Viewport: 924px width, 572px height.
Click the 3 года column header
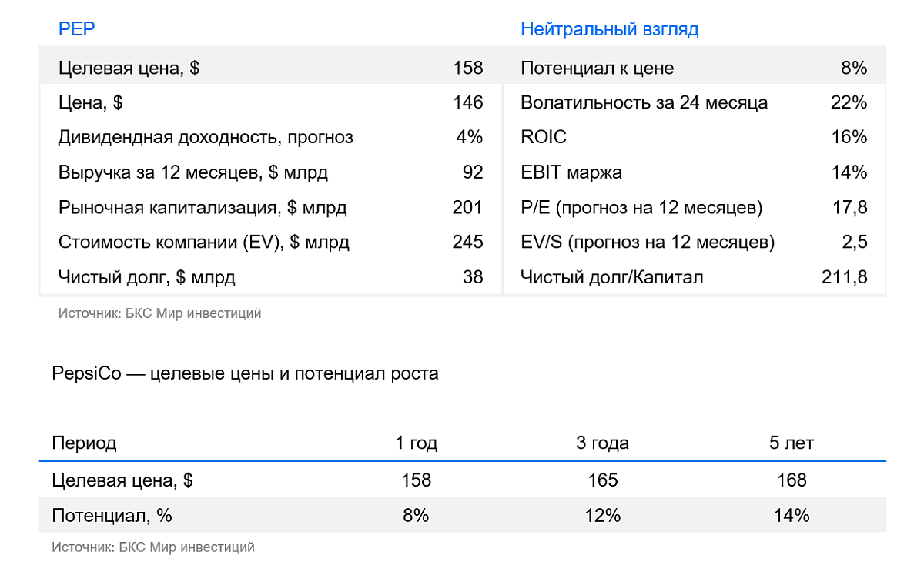[602, 443]
